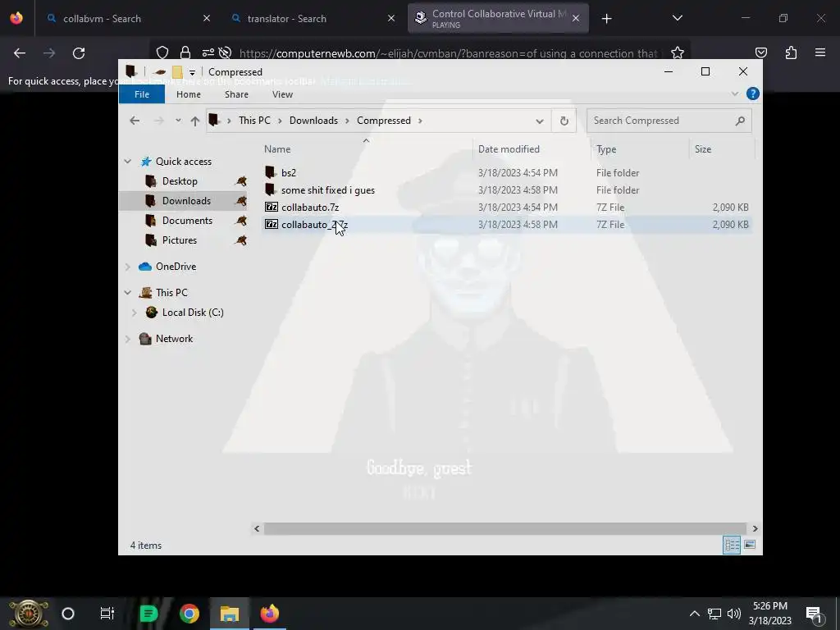Click the Local Disk (C:) drive icon
Image resolution: width=840 pixels, height=630 pixels.
pyautogui.click(x=152, y=313)
